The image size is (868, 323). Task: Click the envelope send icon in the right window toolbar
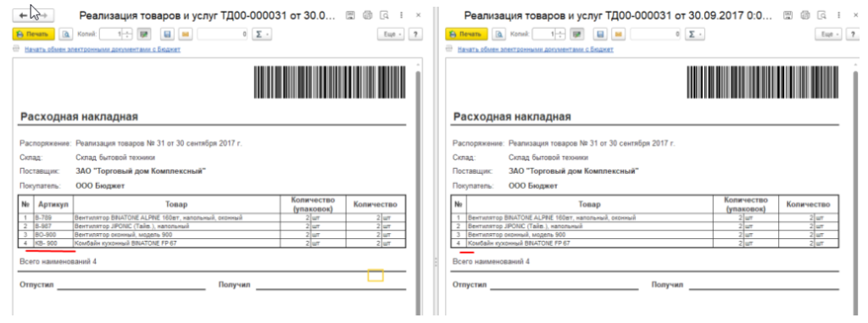(x=619, y=35)
